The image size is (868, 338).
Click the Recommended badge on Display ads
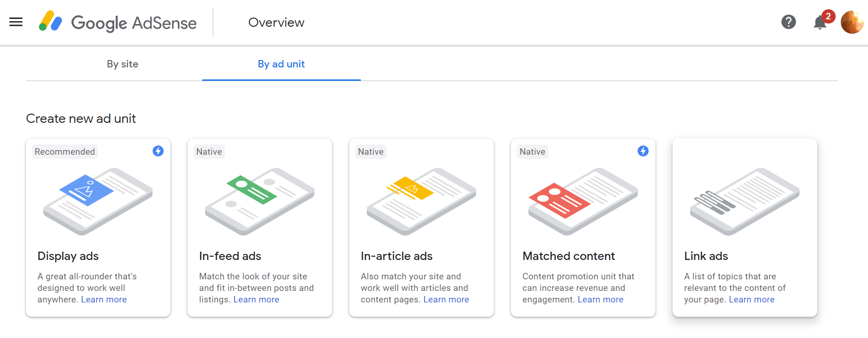coord(64,151)
